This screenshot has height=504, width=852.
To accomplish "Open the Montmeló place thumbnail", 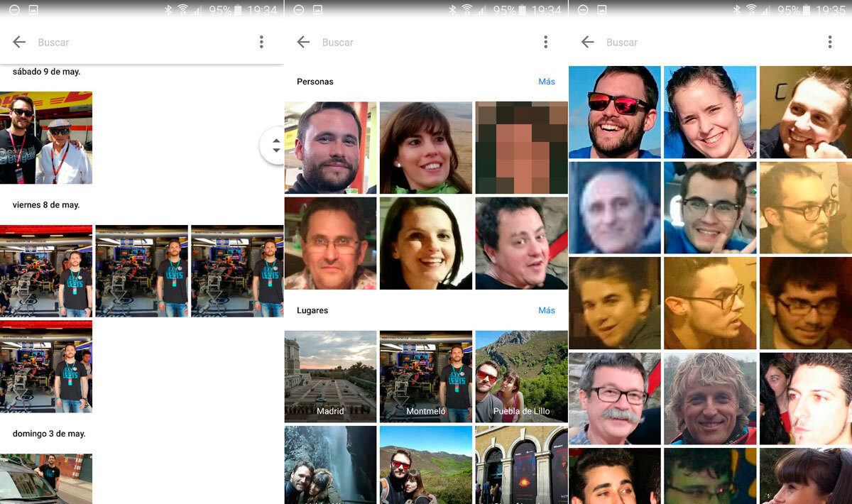I will pyautogui.click(x=425, y=376).
